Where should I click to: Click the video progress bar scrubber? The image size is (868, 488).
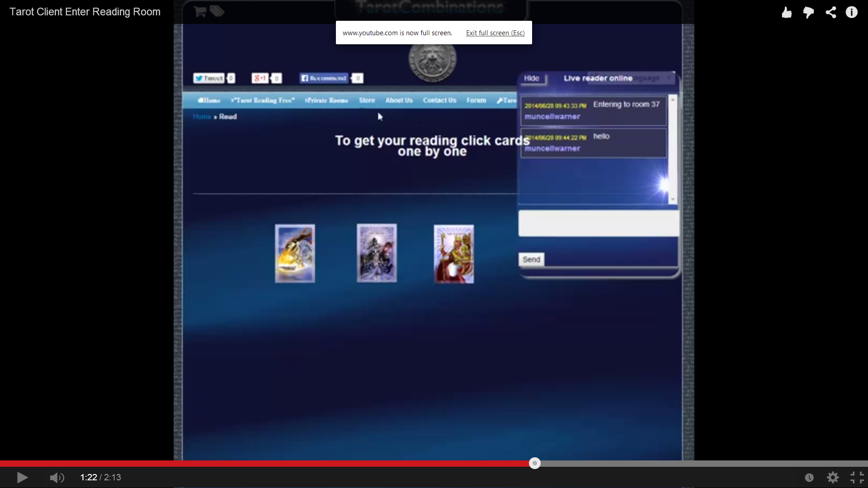pyautogui.click(x=535, y=463)
